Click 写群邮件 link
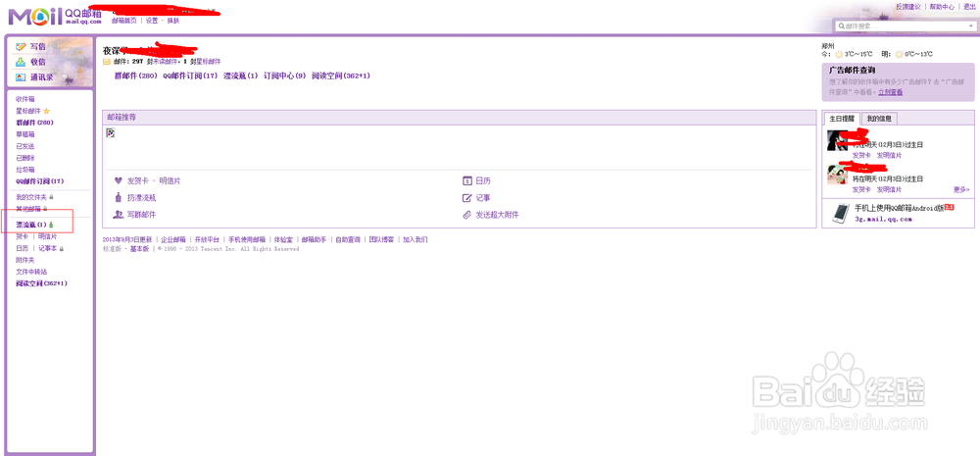Screen dimensions: 980x456 141,215
